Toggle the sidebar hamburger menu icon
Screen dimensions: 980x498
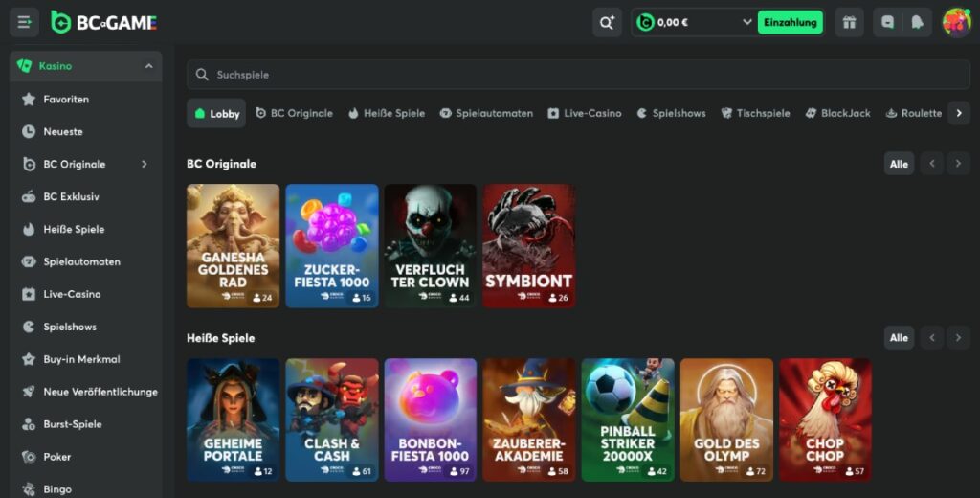tap(24, 23)
